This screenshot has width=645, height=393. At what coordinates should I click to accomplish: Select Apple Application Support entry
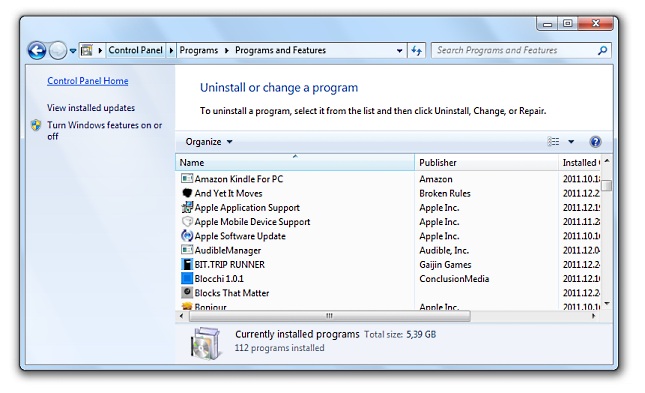247,208
